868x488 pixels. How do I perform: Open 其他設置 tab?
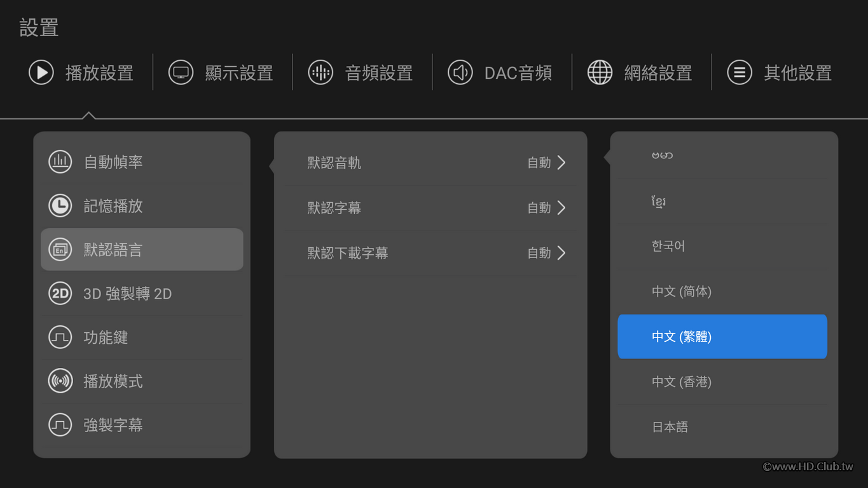coord(780,72)
